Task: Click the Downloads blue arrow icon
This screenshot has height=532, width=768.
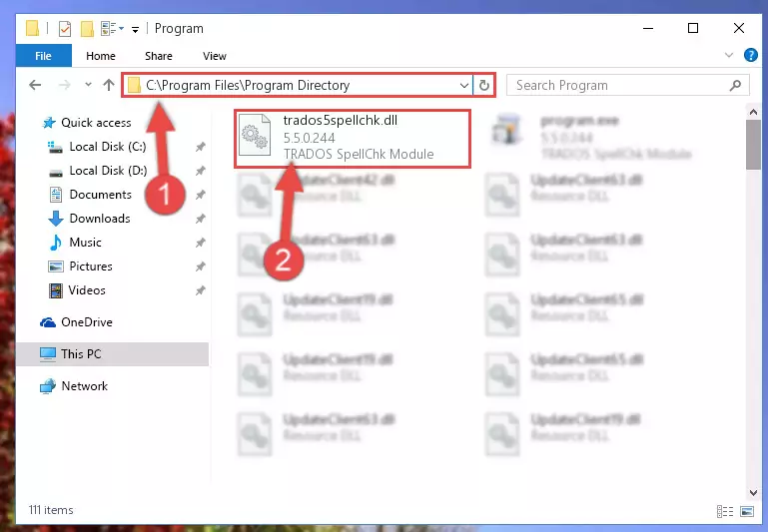Action: click(56, 219)
